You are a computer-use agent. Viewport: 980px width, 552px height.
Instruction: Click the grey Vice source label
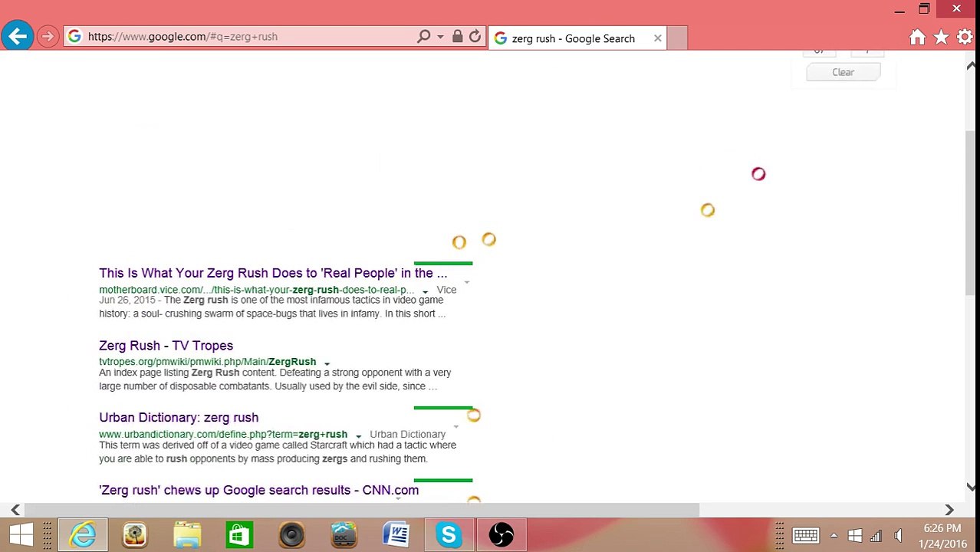[x=446, y=290]
